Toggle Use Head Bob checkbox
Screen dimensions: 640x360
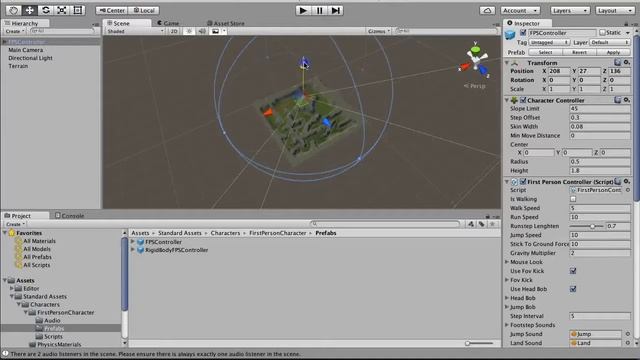coord(573,289)
